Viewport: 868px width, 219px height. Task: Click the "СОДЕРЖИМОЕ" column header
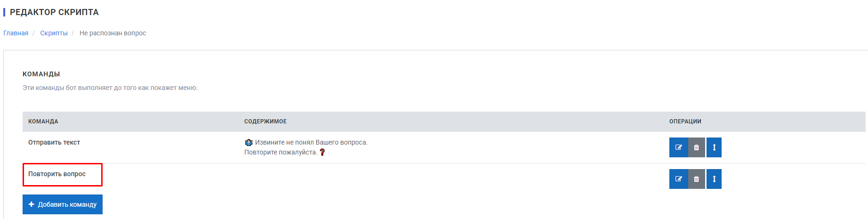(265, 122)
